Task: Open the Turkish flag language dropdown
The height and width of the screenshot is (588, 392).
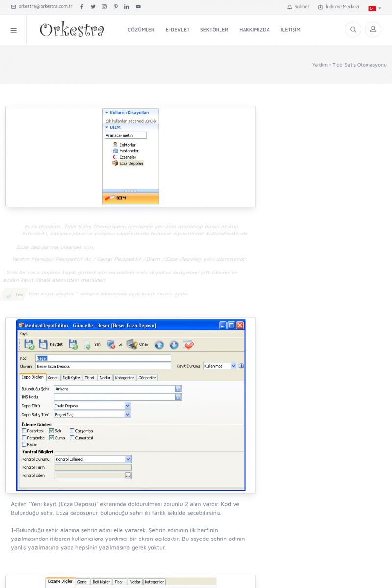Action: tap(375, 8)
